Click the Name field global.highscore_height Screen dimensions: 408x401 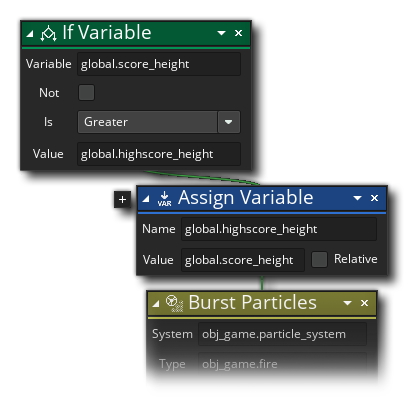point(279,229)
